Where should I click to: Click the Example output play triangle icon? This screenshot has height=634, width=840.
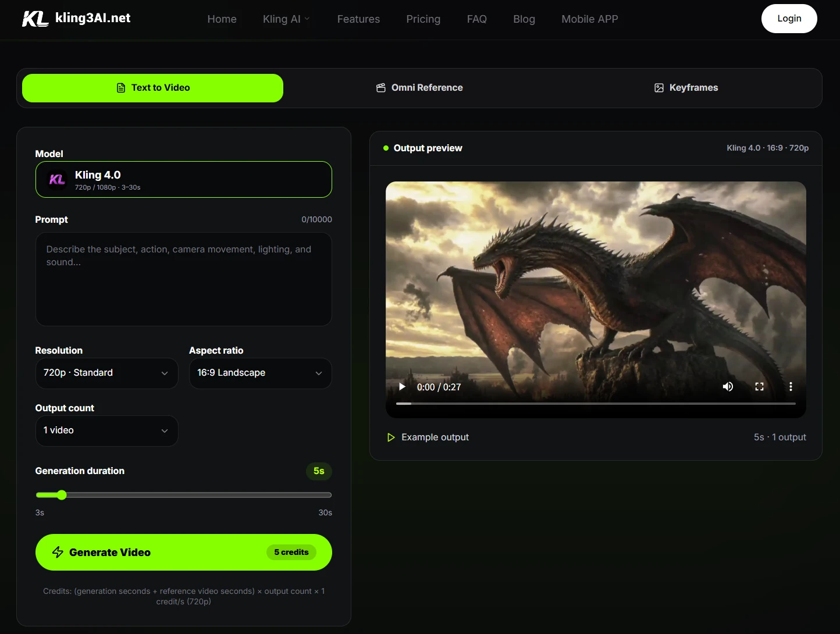point(391,437)
